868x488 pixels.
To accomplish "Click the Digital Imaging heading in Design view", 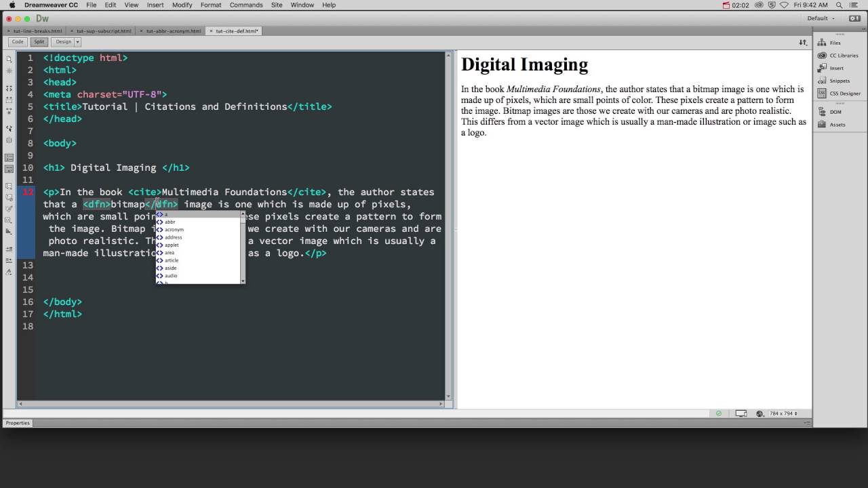I will tap(524, 65).
